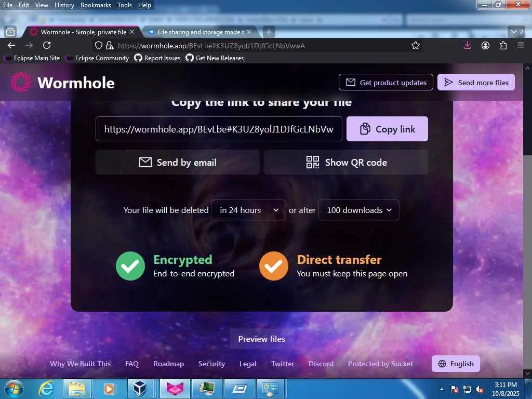Open the View menu
Image resolution: width=532 pixels, height=399 pixels.
[42, 5]
